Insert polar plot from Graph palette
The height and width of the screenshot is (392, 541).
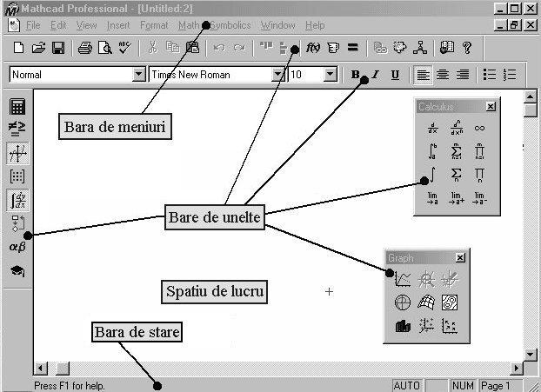click(403, 302)
